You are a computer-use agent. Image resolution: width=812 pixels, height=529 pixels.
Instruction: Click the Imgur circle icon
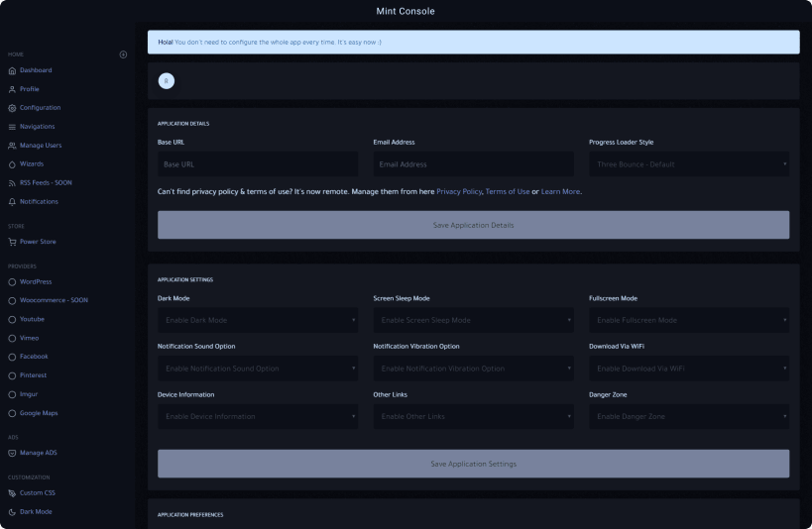(12, 394)
